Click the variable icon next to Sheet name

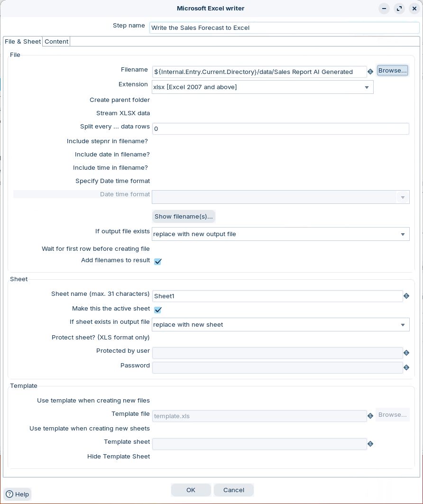pyautogui.click(x=406, y=296)
